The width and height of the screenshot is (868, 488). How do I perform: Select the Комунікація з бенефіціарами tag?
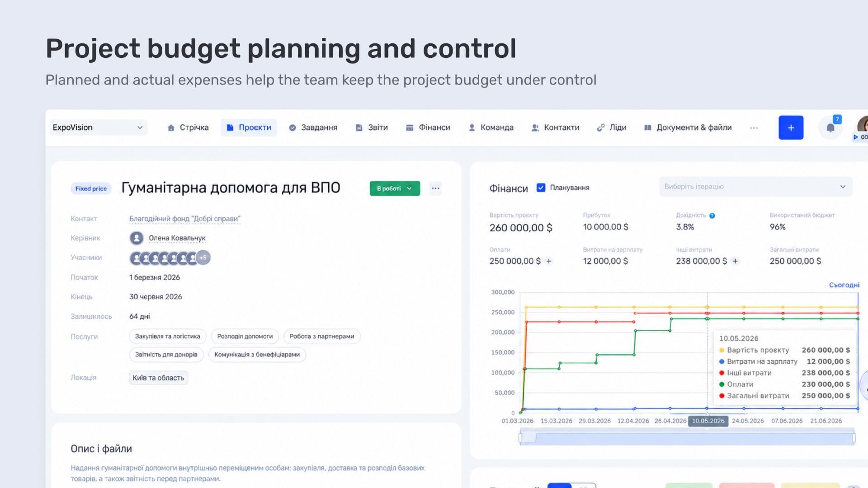[257, 354]
